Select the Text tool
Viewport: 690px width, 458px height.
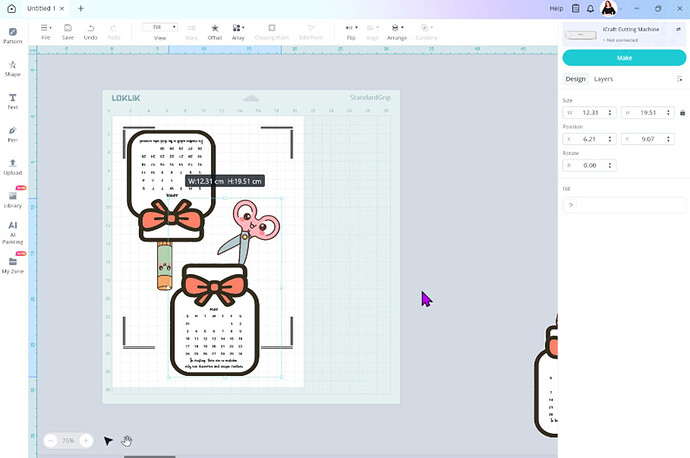coord(13,100)
